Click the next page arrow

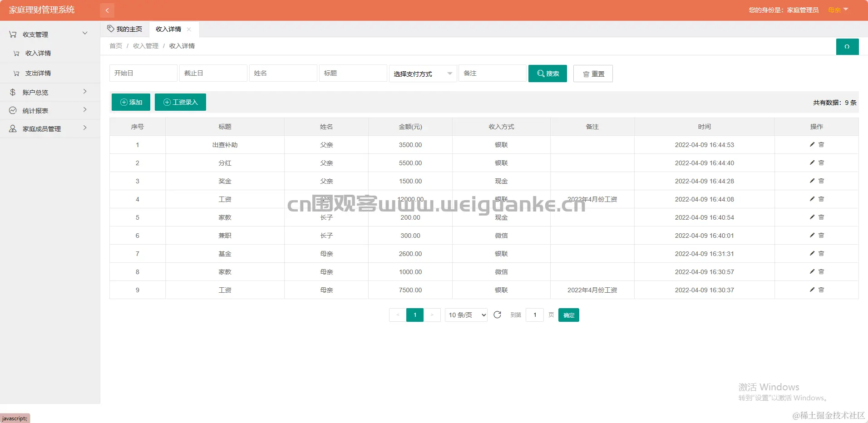[432, 315]
